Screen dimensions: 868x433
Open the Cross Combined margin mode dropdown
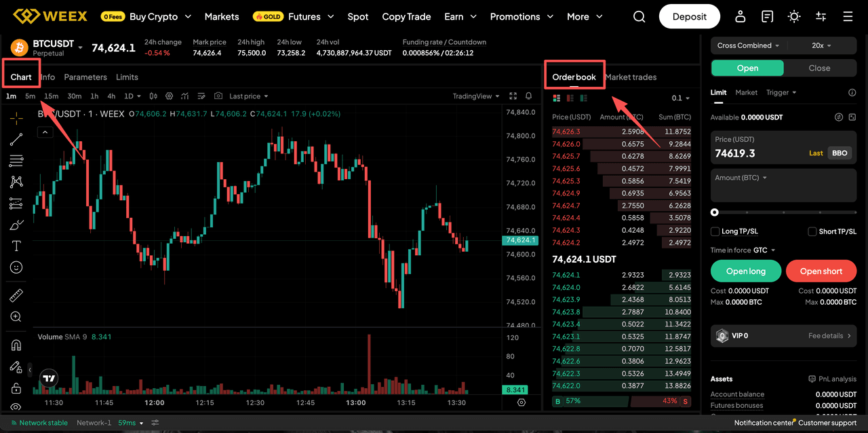(749, 45)
